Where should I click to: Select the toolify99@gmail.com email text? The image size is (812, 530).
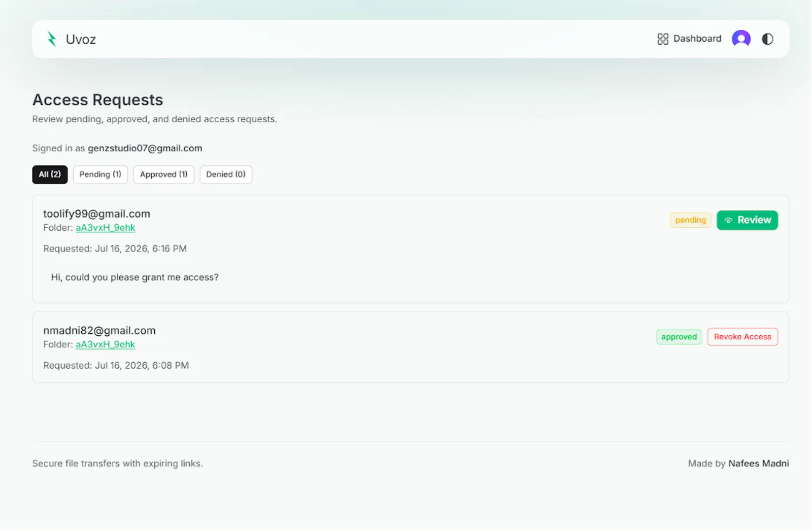click(96, 214)
